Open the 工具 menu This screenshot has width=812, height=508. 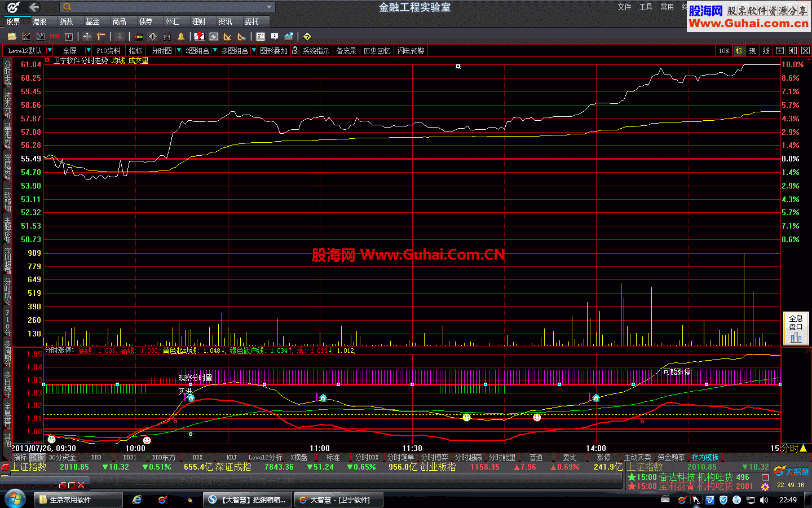tap(646, 7)
